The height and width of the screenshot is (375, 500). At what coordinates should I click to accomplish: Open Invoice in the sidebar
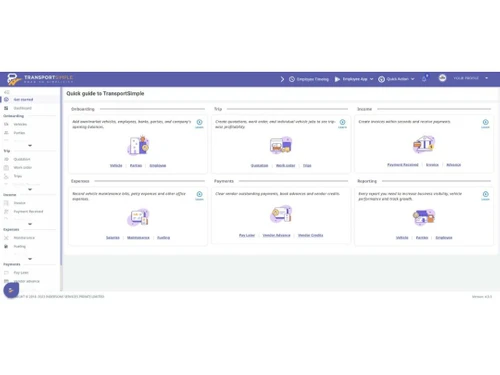[x=19, y=203]
